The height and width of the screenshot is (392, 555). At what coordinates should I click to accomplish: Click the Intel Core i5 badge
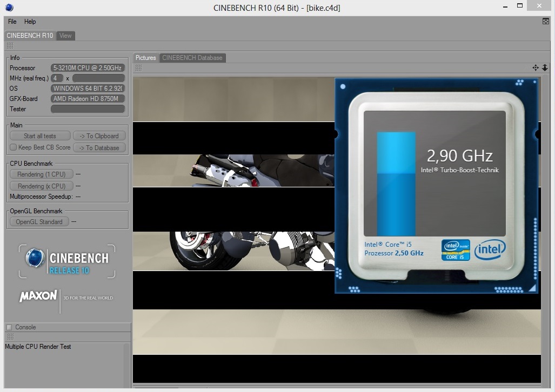pos(456,250)
